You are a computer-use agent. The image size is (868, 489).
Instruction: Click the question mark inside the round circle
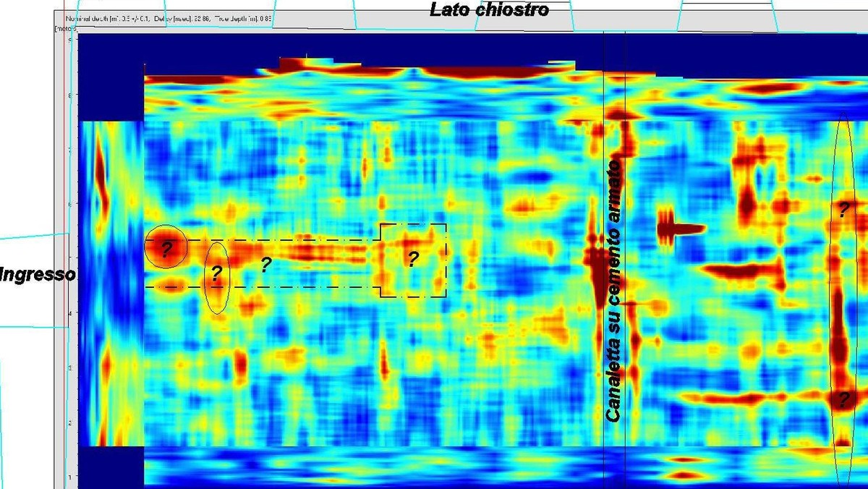click(166, 250)
